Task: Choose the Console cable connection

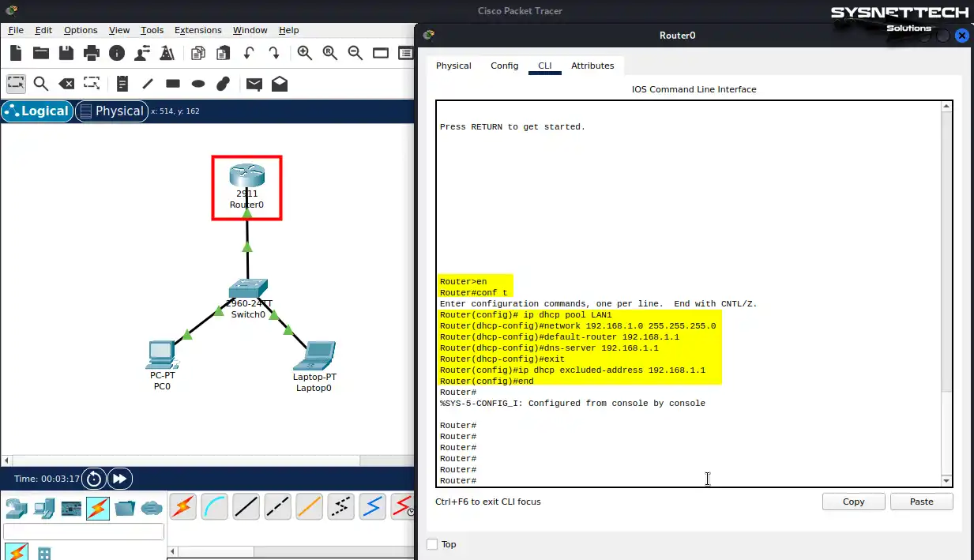Action: (215, 506)
